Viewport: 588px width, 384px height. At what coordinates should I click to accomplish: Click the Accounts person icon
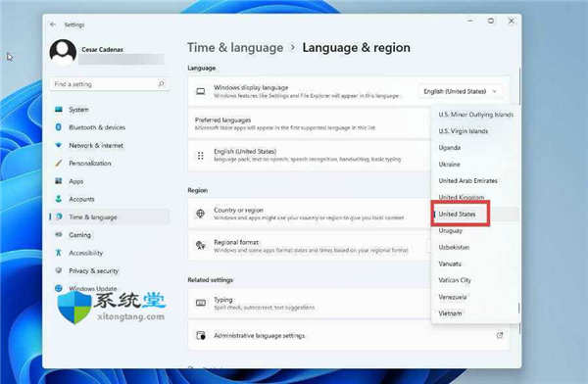pyautogui.click(x=59, y=199)
